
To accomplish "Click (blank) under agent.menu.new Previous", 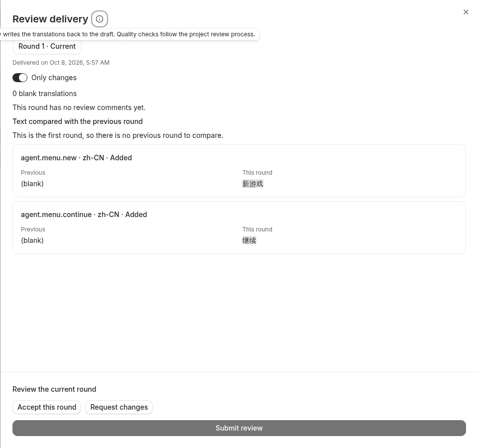I will [x=32, y=184].
